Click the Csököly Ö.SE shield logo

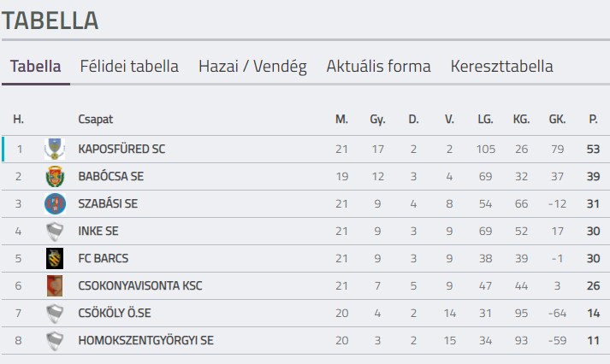point(55,314)
